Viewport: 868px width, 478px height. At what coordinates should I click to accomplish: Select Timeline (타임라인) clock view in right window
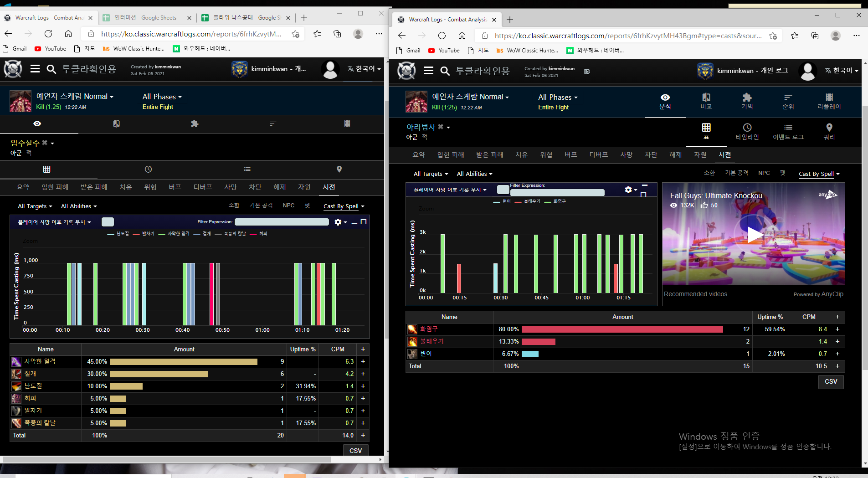point(747,132)
